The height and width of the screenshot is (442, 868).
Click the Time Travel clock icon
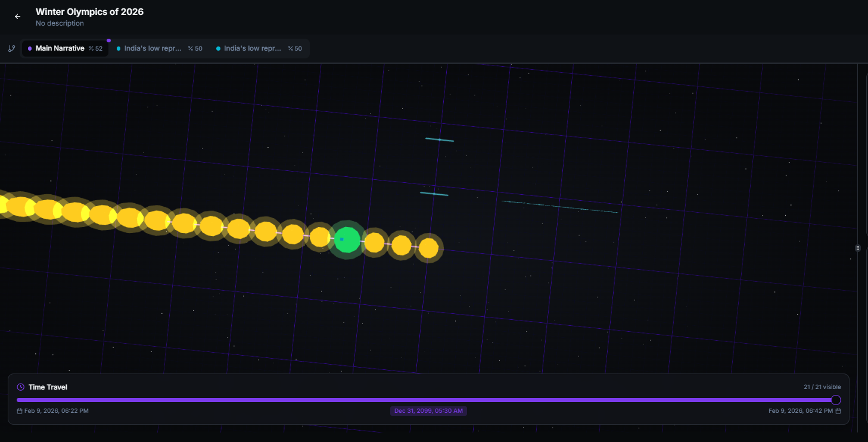coord(21,387)
